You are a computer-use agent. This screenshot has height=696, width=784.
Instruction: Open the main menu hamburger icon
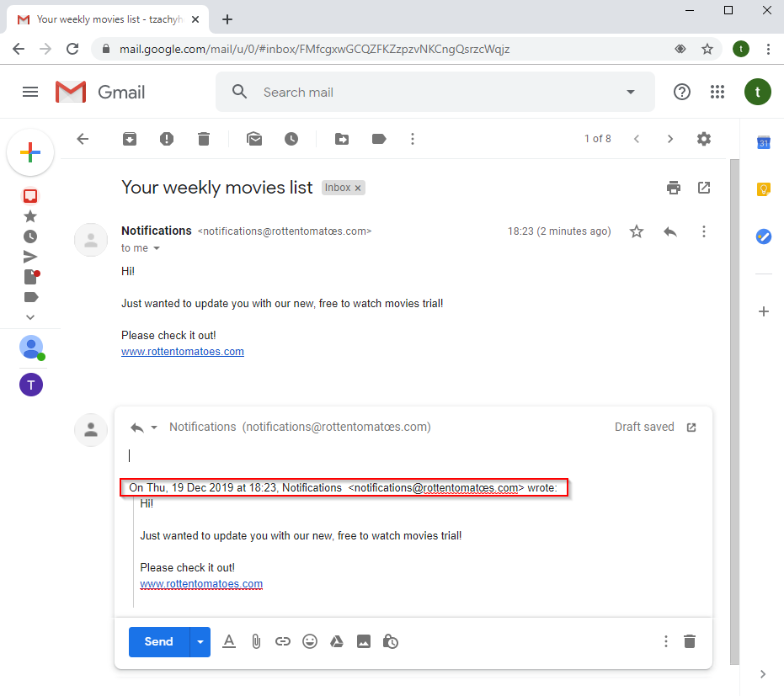pos(30,92)
